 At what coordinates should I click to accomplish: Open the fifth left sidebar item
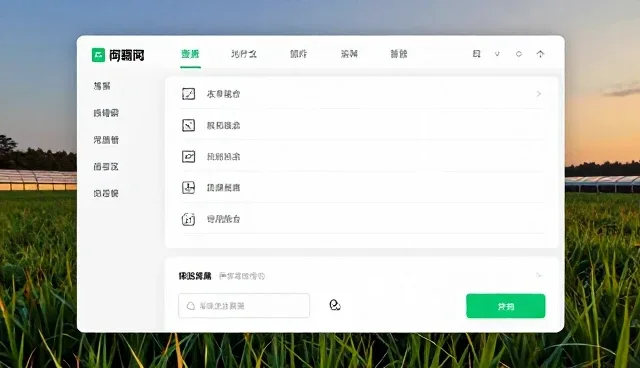click(x=106, y=193)
